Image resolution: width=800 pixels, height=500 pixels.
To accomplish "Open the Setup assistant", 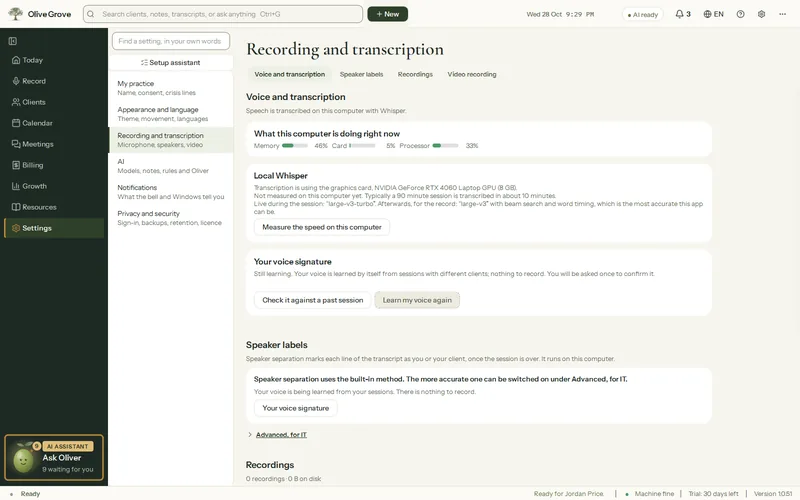I will [171, 62].
